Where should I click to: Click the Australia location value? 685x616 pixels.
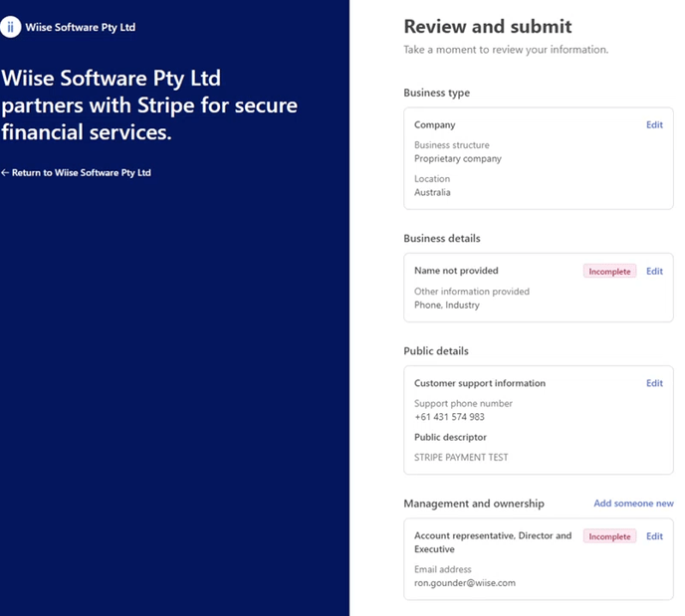click(432, 193)
